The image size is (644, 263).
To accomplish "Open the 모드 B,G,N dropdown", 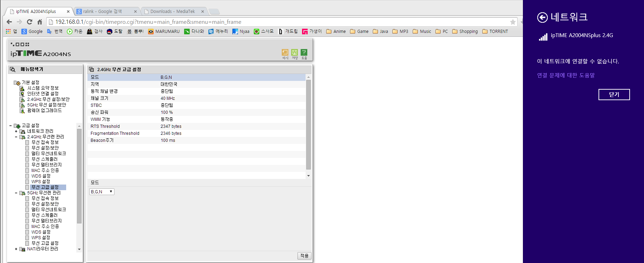I will tap(102, 192).
